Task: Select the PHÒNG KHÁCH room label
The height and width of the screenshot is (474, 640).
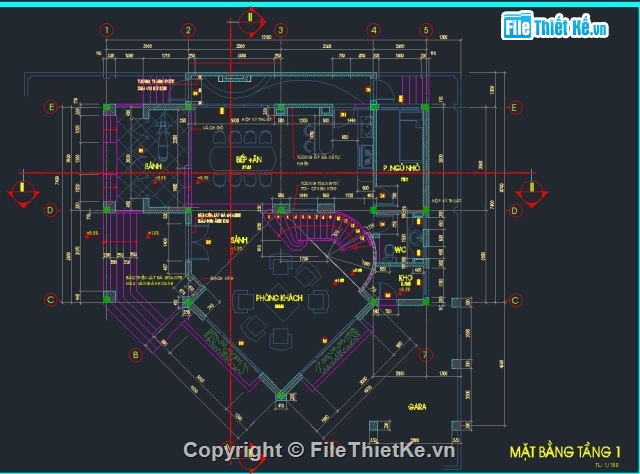Action: (x=279, y=298)
